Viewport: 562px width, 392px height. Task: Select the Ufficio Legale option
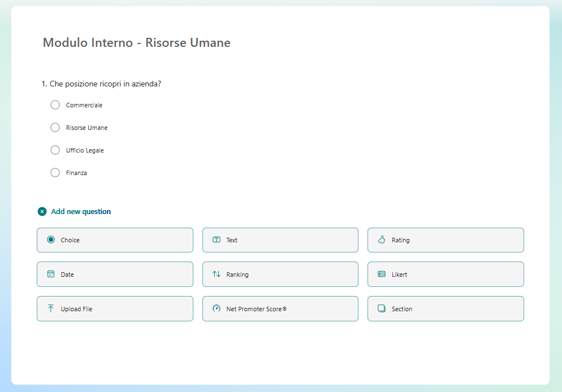click(x=55, y=150)
